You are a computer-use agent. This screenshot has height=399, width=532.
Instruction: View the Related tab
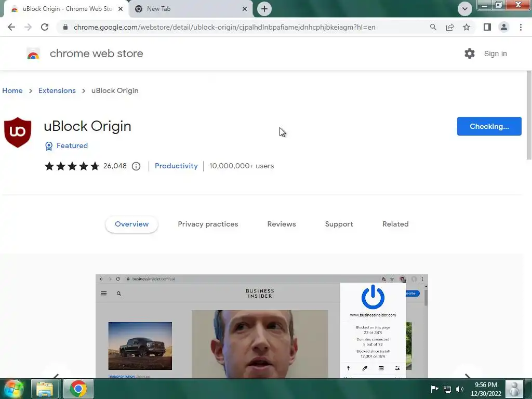[395, 224]
